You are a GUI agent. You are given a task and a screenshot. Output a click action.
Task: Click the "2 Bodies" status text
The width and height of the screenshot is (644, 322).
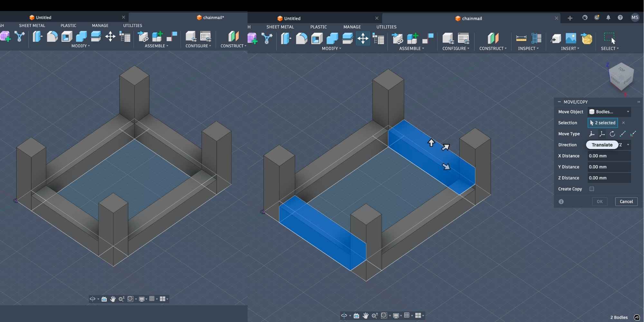[x=619, y=317]
